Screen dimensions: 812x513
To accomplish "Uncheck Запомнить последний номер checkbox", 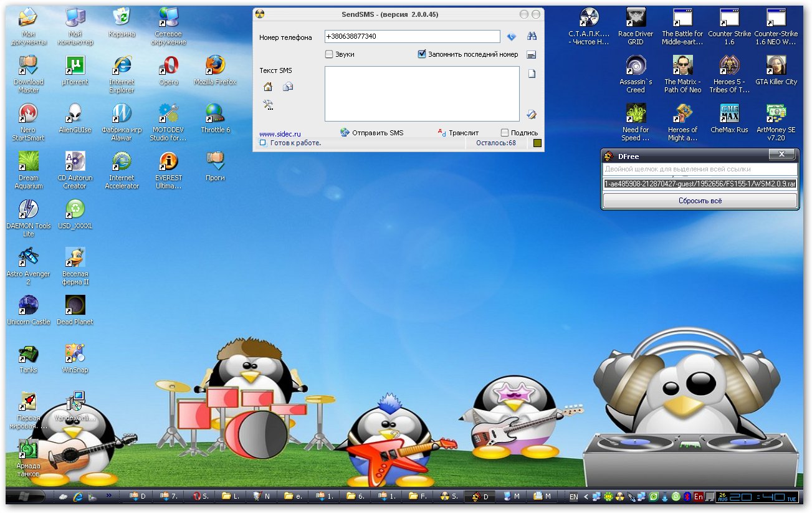I will click(422, 54).
